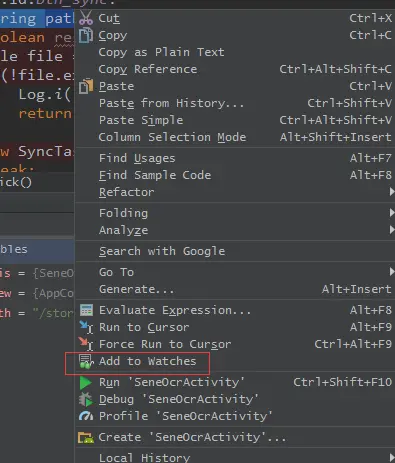Viewport: 395px width, 463px height.
Task: Expand the Analyze submenu arrow
Action: coord(392,230)
